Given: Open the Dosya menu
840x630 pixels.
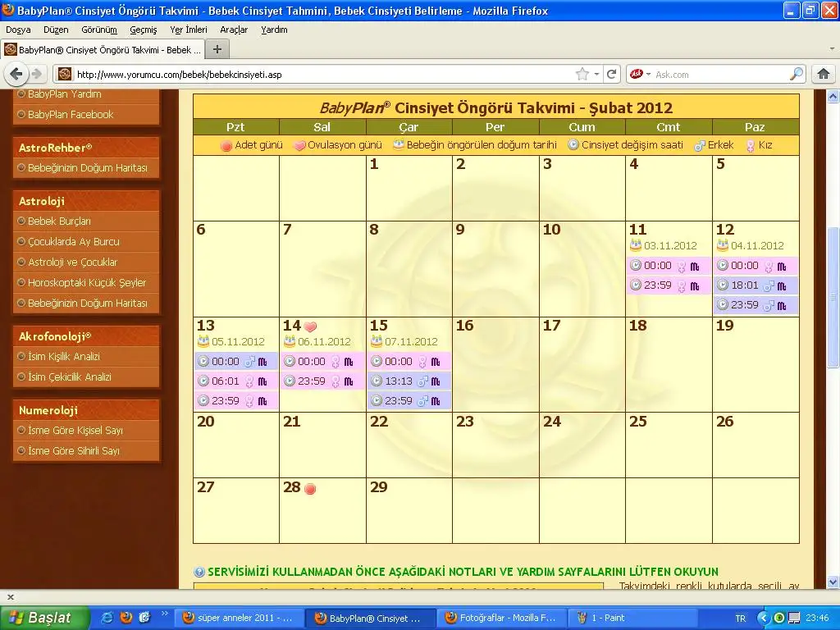Looking at the screenshot, I should (18, 30).
